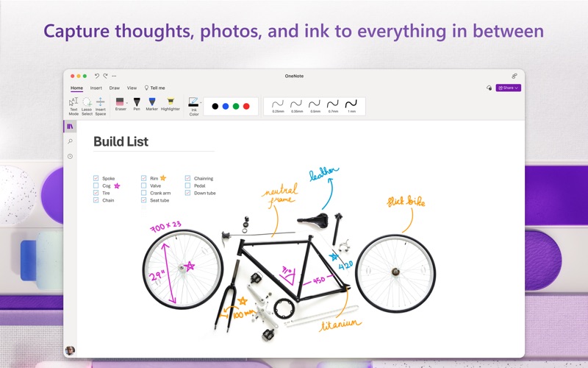Select the Eraser tool
The height and width of the screenshot is (368, 588).
pyautogui.click(x=120, y=104)
